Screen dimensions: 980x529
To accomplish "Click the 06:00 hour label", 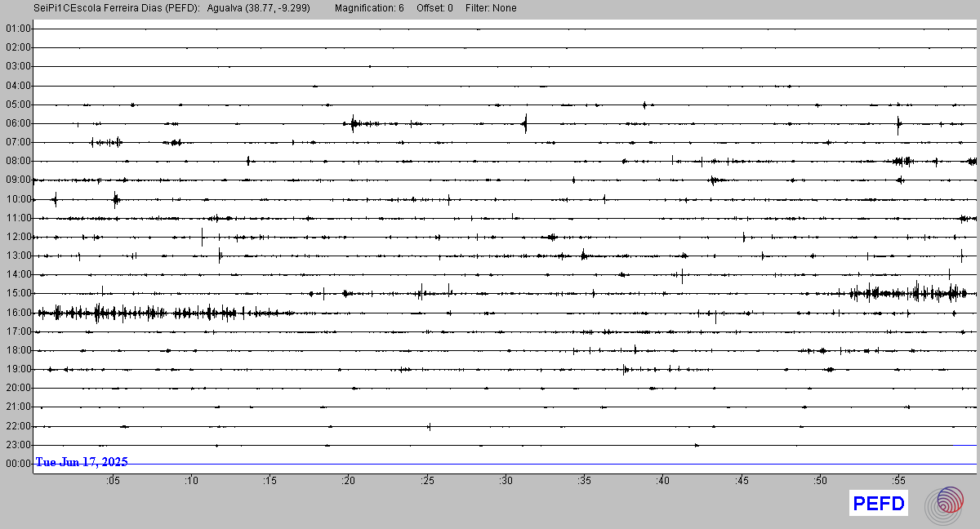I will 18,123.
